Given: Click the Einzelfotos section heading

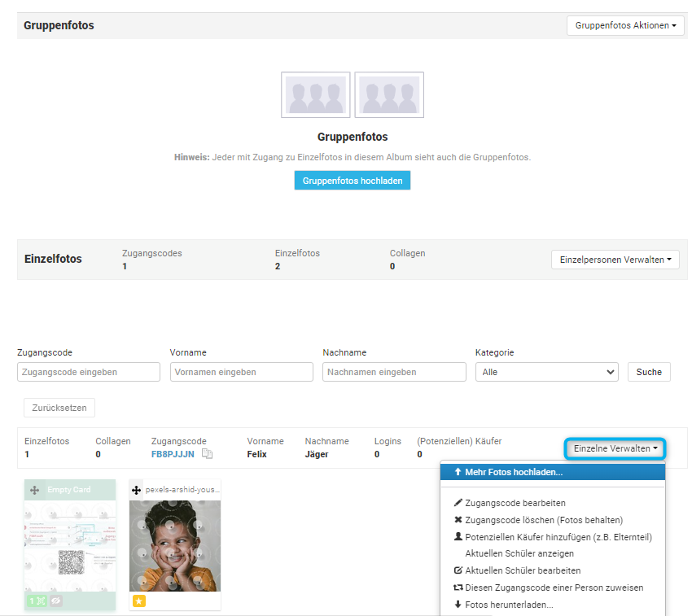Looking at the screenshot, I should [53, 259].
